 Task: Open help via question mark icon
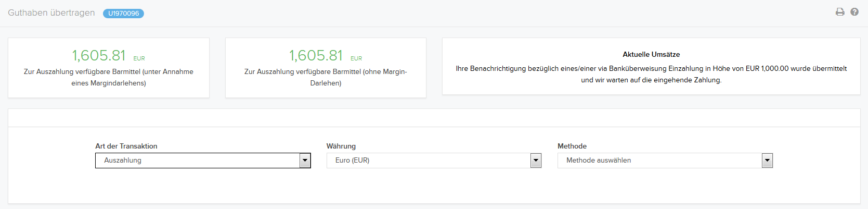coord(854,12)
